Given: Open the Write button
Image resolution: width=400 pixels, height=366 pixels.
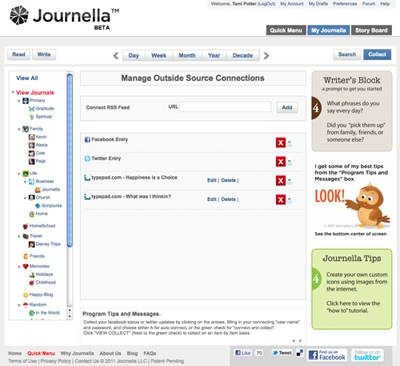Looking at the screenshot, I should 44,54.
